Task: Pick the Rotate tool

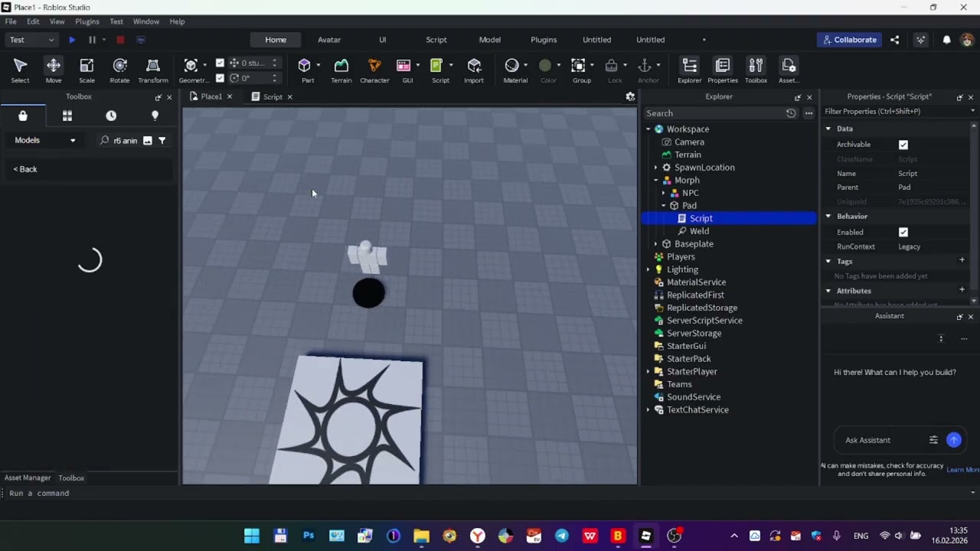Action: [x=119, y=70]
